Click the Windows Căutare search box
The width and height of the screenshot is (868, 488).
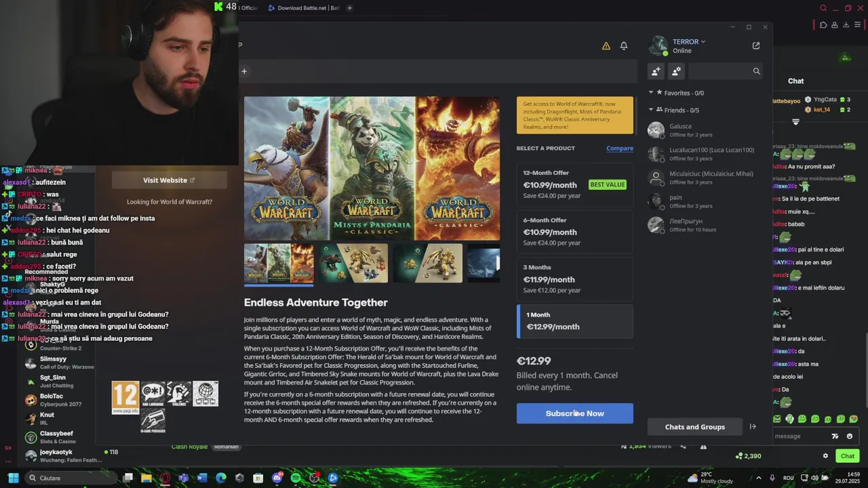72,478
